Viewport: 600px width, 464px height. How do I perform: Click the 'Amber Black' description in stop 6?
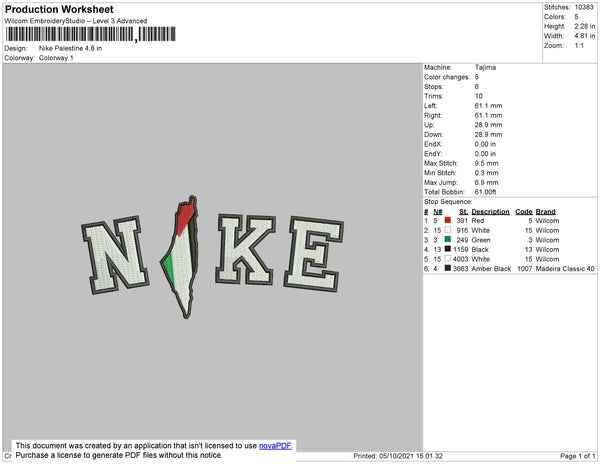click(491, 269)
